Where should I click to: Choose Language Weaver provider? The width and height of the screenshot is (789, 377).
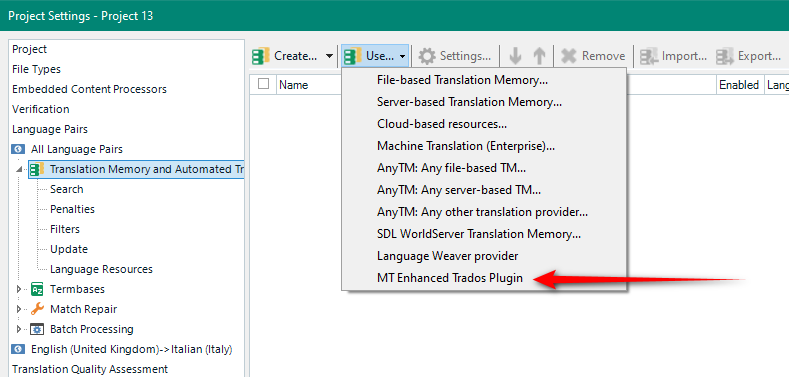pos(447,256)
